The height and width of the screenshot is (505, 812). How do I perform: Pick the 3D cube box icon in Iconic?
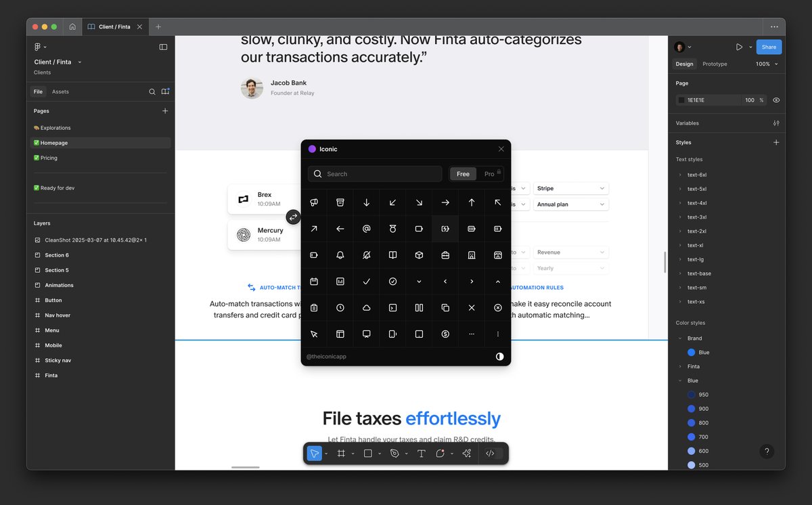419,255
